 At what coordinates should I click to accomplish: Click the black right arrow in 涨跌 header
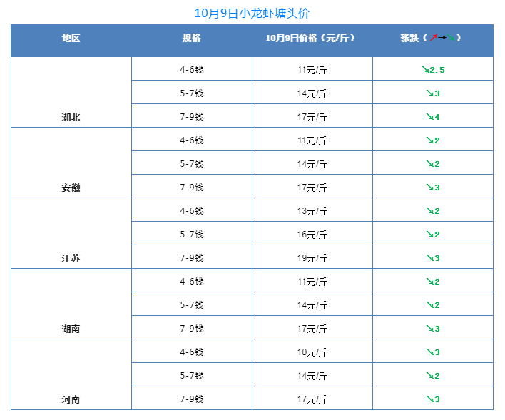click(442, 38)
